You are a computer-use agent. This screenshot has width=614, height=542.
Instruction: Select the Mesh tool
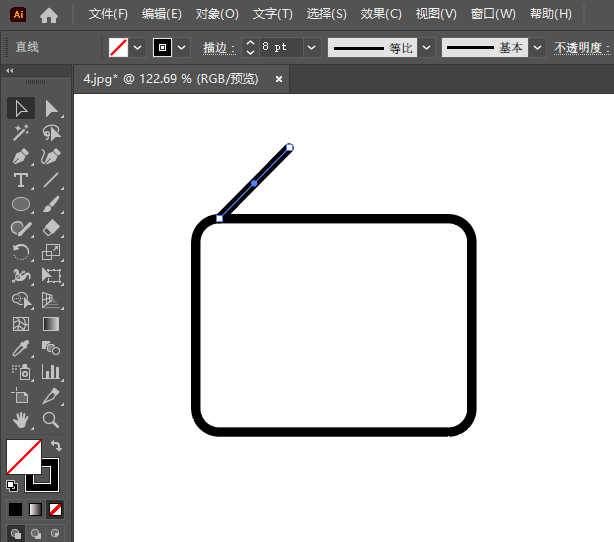(x=21, y=324)
